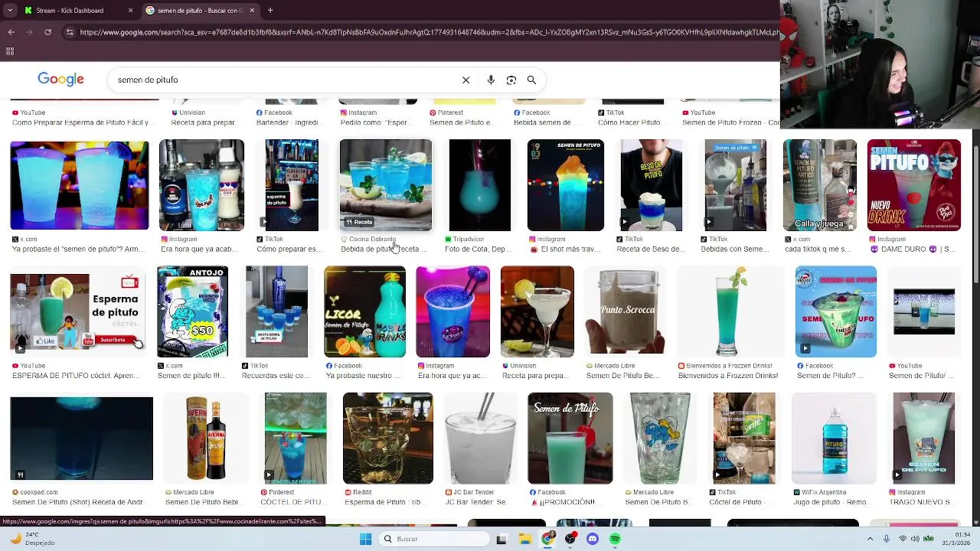Viewport: 980px width, 551px height.
Task: Reload the page with the refresh icon
Action: (47, 32)
